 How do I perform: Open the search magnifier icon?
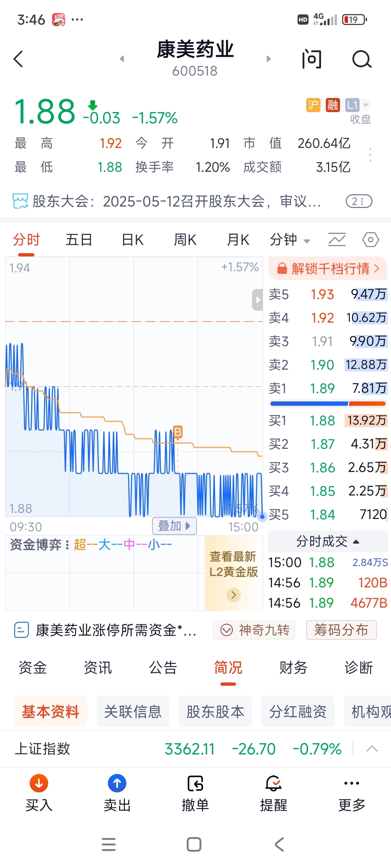pos(362,59)
